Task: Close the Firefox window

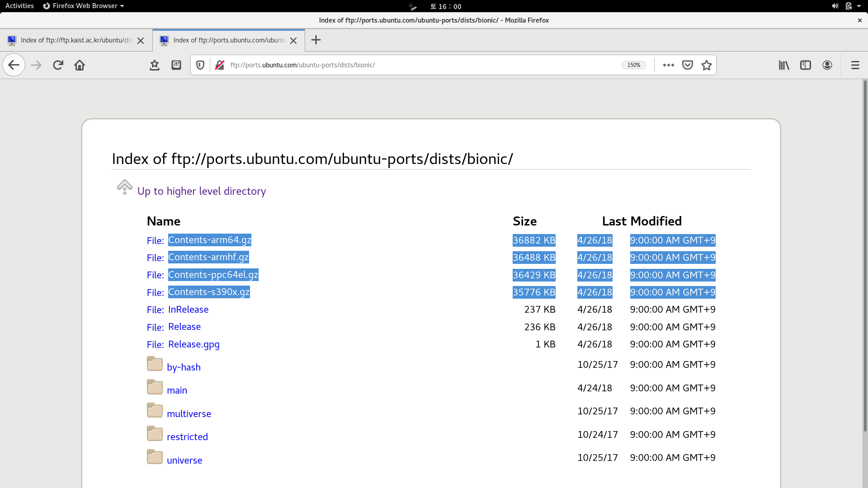Action: click(860, 20)
